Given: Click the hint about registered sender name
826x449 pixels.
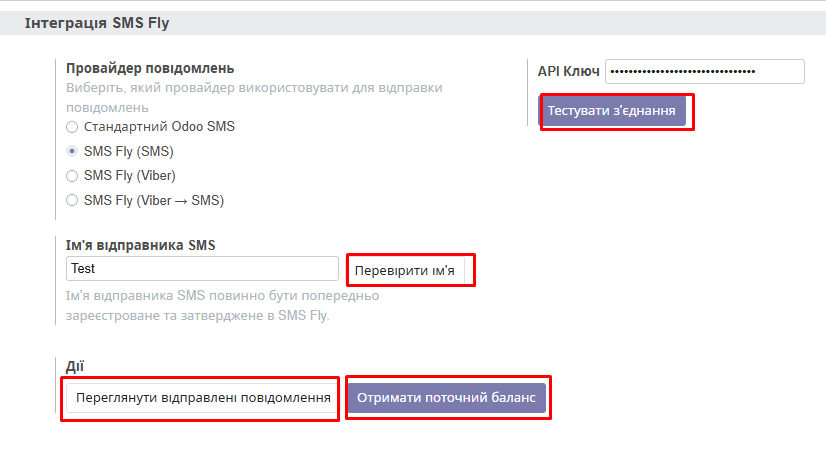Looking at the screenshot, I should 222,306.
